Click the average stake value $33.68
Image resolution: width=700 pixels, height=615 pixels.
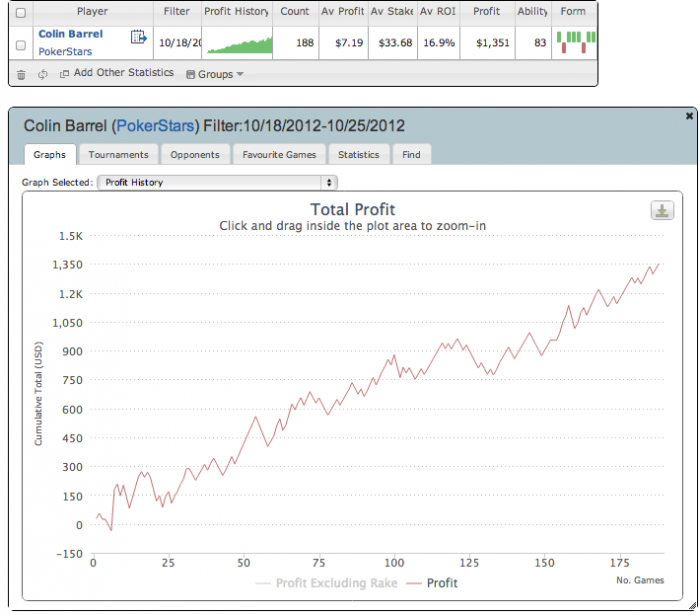click(x=395, y=43)
